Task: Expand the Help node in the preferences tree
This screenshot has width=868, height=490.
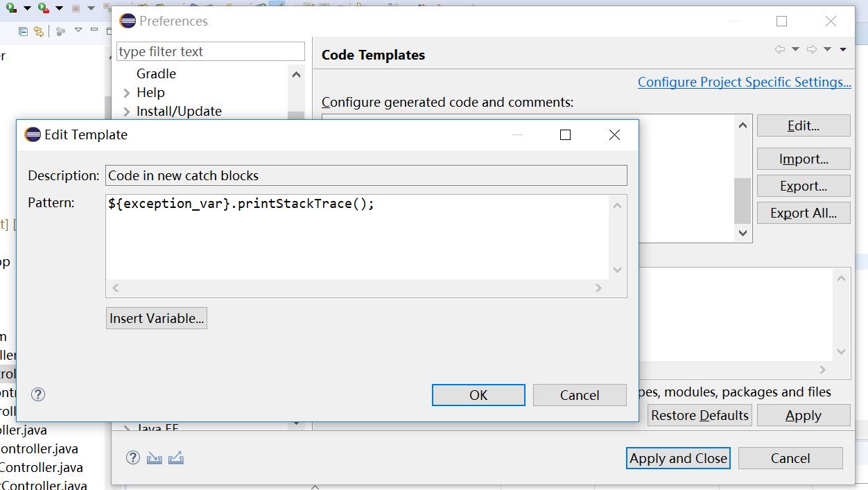Action: point(128,92)
